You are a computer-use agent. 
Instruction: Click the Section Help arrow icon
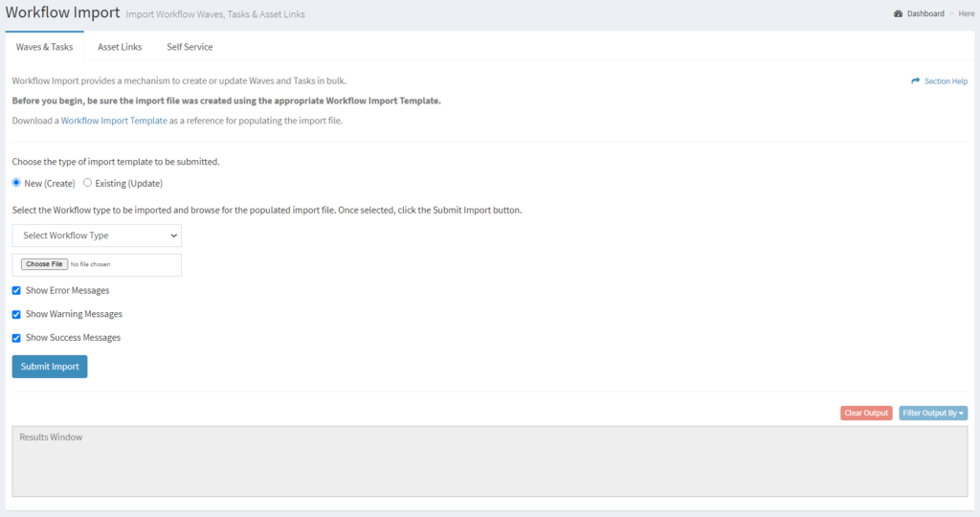(x=916, y=81)
